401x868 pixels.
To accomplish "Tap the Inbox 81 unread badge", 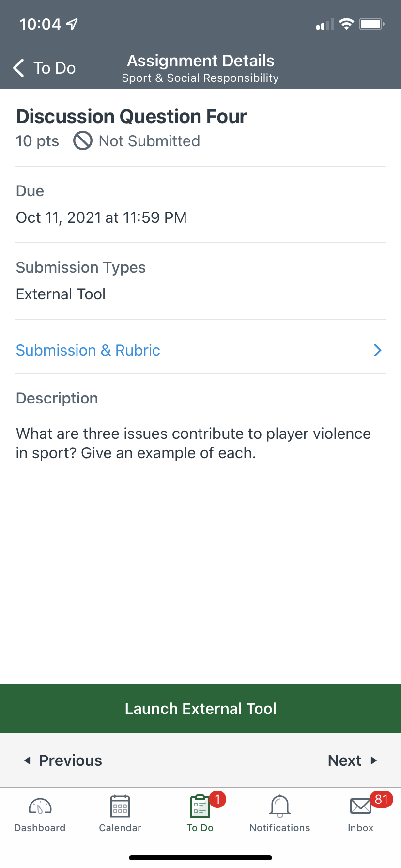I will [381, 799].
